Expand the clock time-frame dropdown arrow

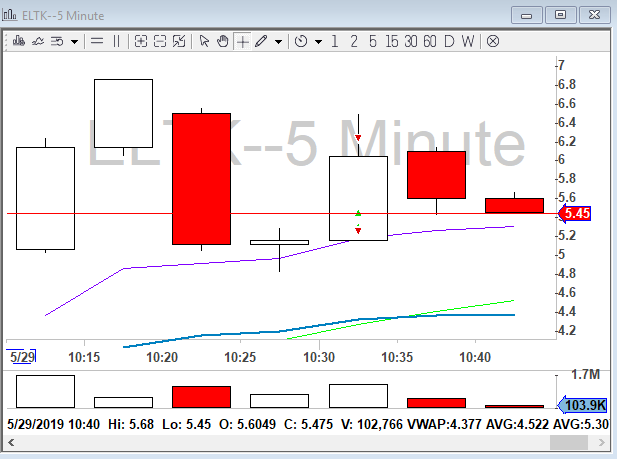pyautogui.click(x=319, y=41)
